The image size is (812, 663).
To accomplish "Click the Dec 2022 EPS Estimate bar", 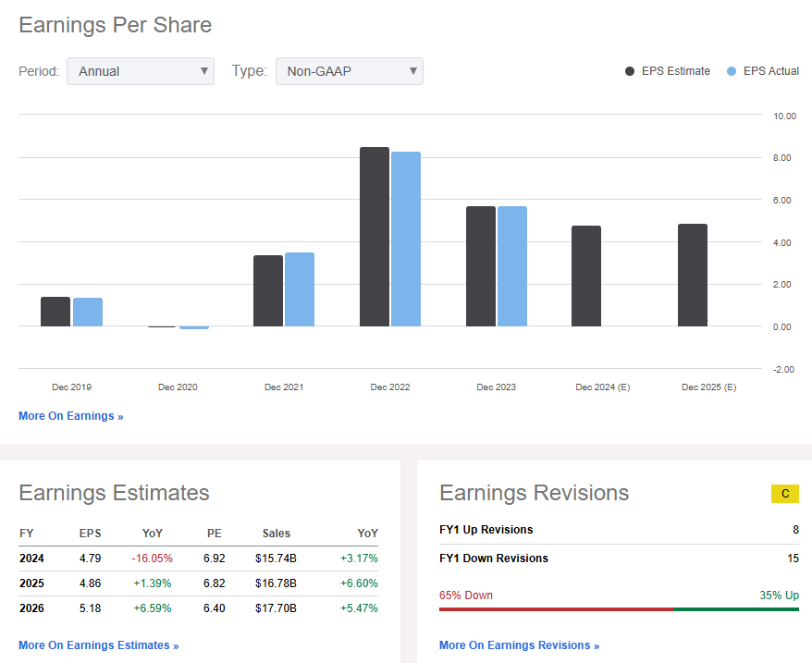I will [375, 237].
